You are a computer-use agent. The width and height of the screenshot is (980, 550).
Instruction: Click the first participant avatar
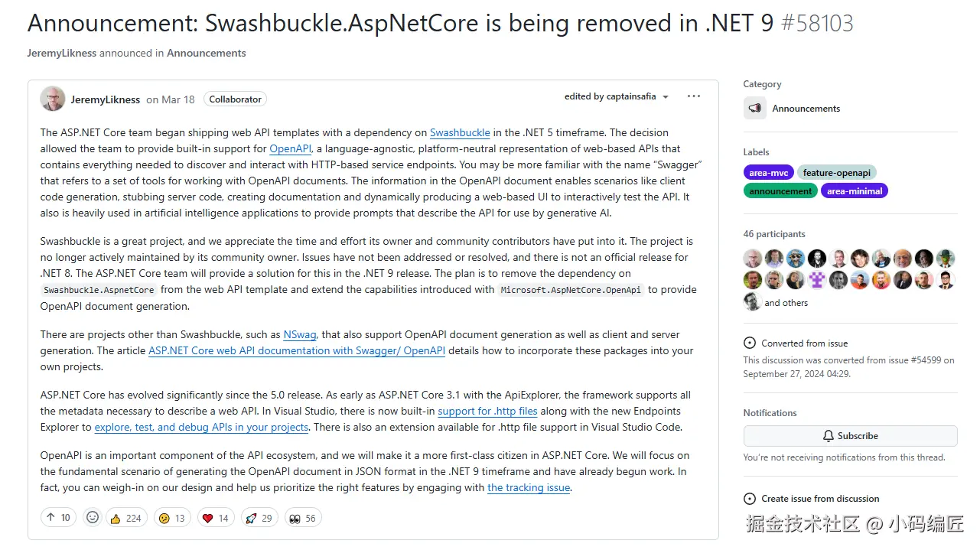(x=753, y=259)
